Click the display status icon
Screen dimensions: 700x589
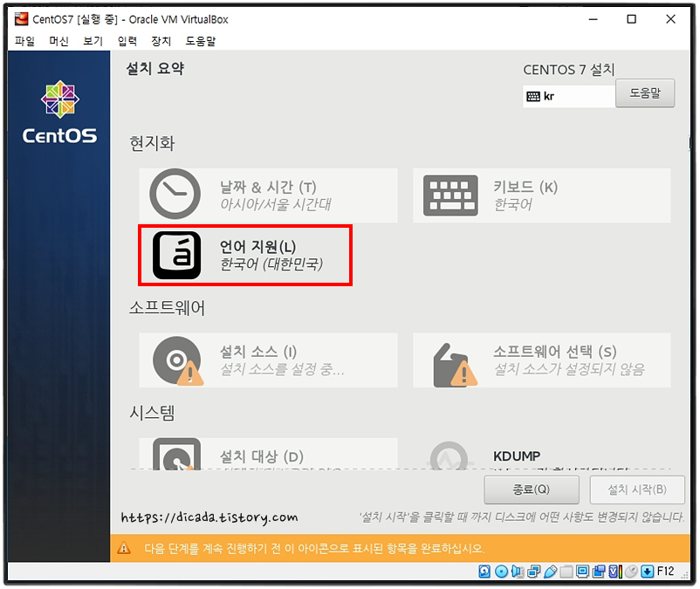pos(582,572)
